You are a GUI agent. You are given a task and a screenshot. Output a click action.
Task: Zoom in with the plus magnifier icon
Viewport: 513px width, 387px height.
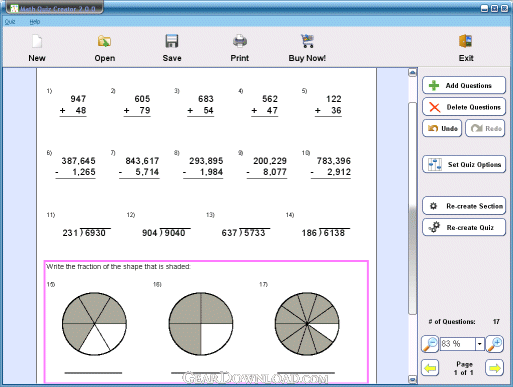[494, 344]
